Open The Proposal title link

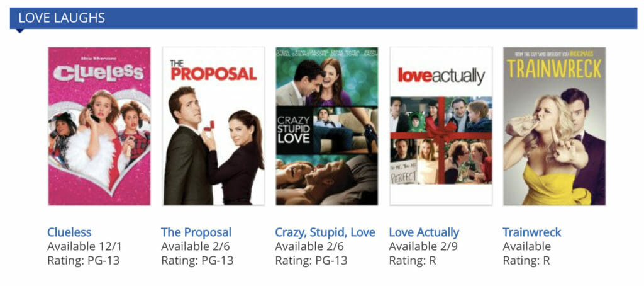click(x=196, y=232)
